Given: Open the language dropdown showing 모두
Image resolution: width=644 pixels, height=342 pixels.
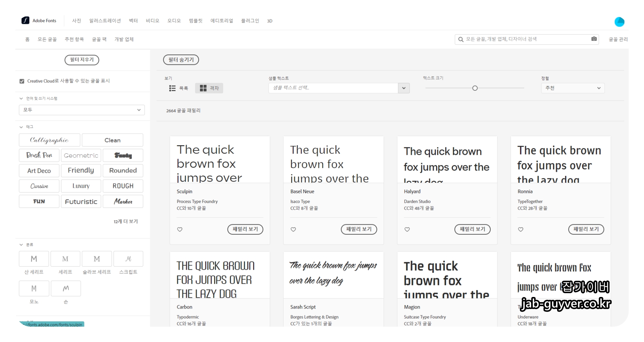Looking at the screenshot, I should pos(82,110).
